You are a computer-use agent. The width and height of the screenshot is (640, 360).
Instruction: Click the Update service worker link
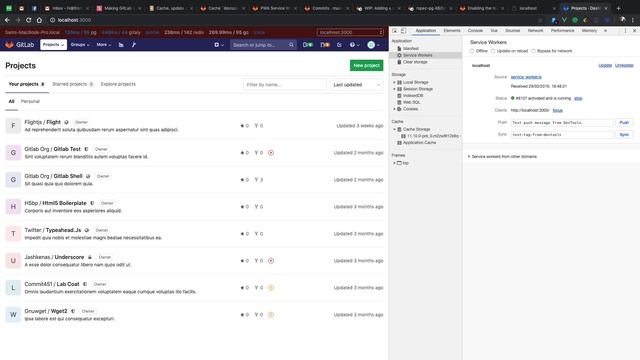605,65
